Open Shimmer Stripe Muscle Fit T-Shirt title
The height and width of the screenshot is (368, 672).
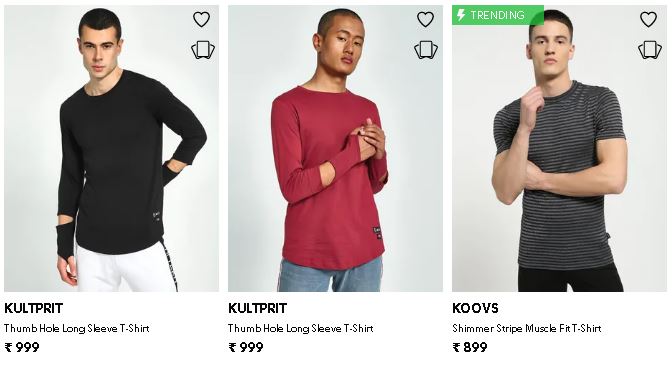tap(527, 329)
